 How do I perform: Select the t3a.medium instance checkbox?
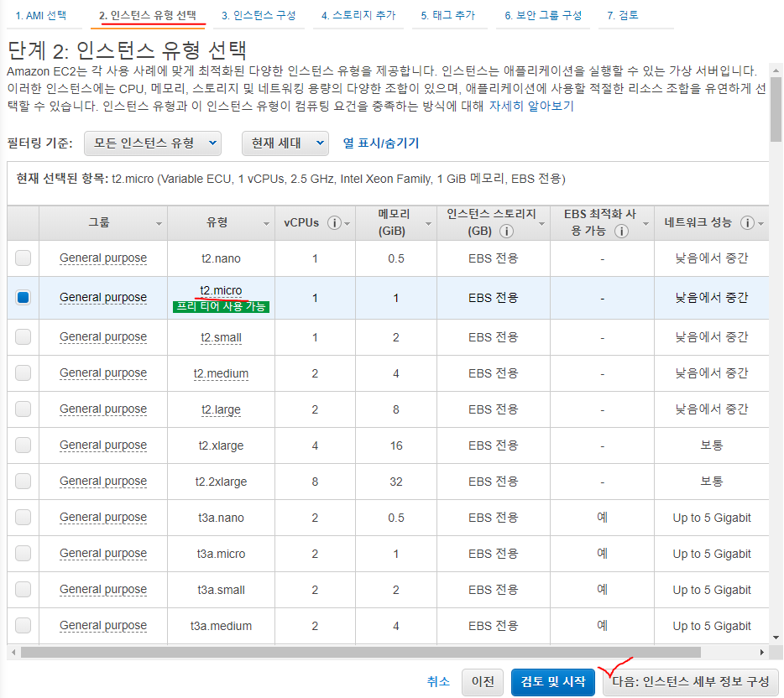tap(23, 626)
